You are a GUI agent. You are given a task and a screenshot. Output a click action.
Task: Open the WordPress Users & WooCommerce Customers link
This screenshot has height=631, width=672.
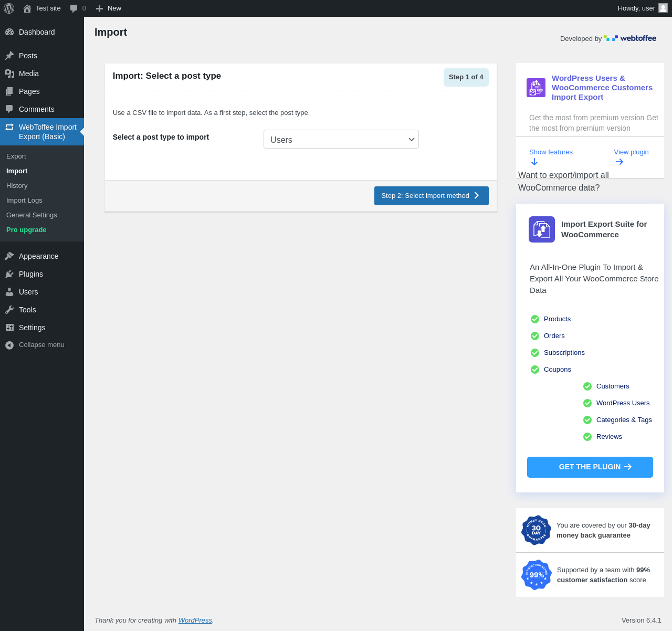coord(602,88)
